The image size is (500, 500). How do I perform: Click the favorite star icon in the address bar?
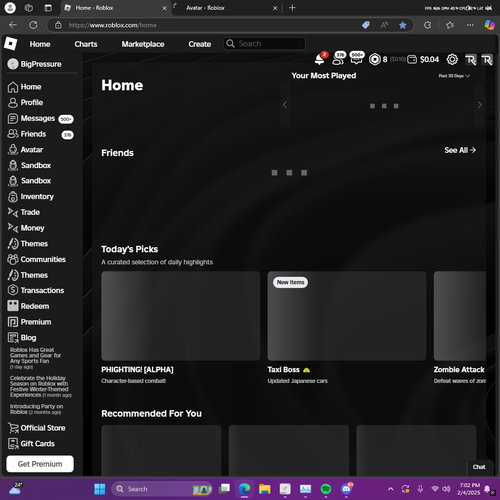(403, 25)
